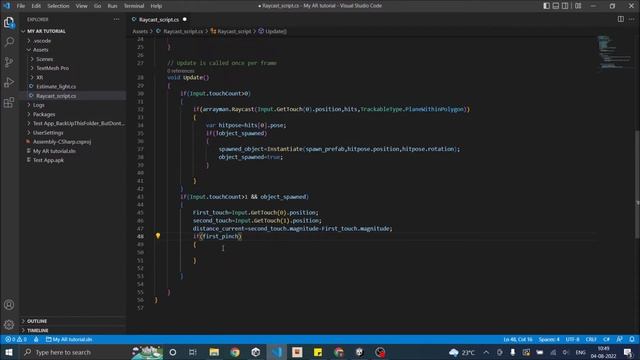Expand the Logs folder
This screenshot has height=360, width=640.
[73, 105]
